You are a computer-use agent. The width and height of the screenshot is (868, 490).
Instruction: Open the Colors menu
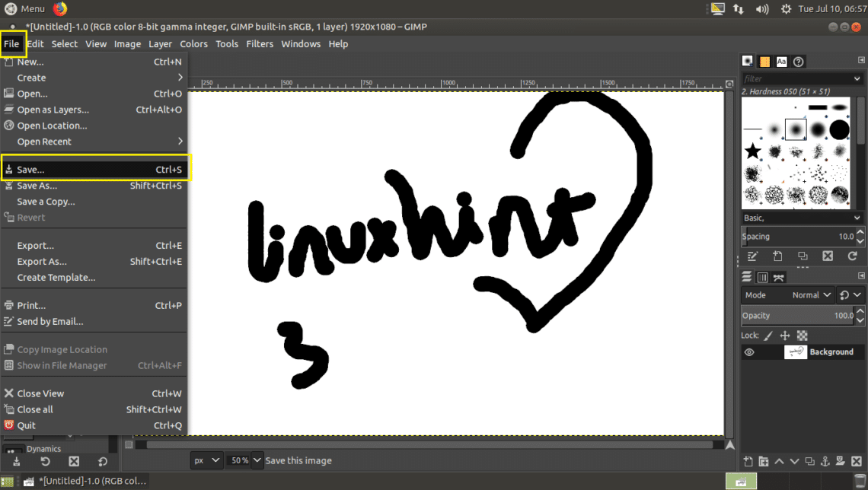[193, 43]
